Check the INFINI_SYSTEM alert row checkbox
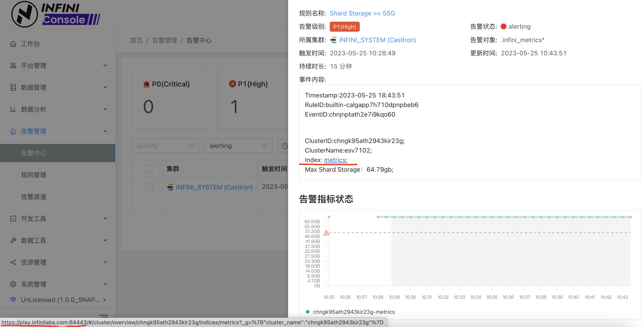The image size is (644, 327). point(149,187)
